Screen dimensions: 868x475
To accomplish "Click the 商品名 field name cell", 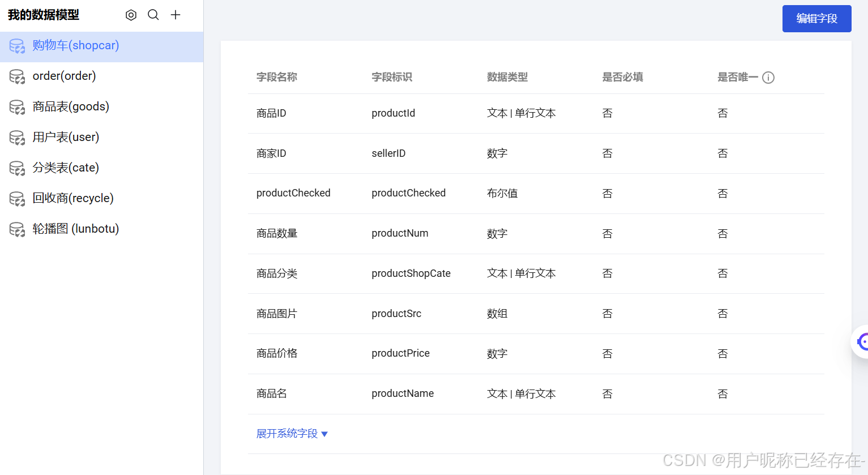I will click(272, 393).
